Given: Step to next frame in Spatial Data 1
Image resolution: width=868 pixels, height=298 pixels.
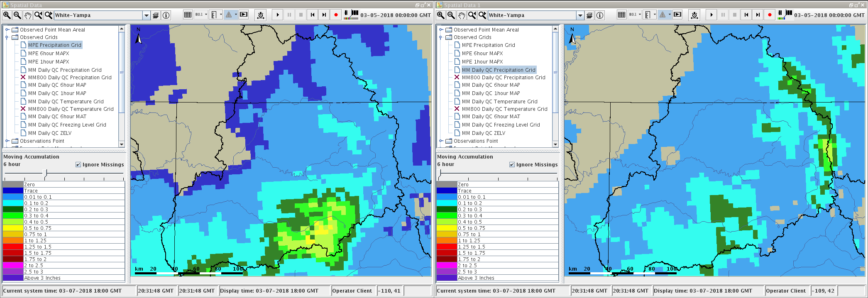Looking at the screenshot, I should pos(758,15).
